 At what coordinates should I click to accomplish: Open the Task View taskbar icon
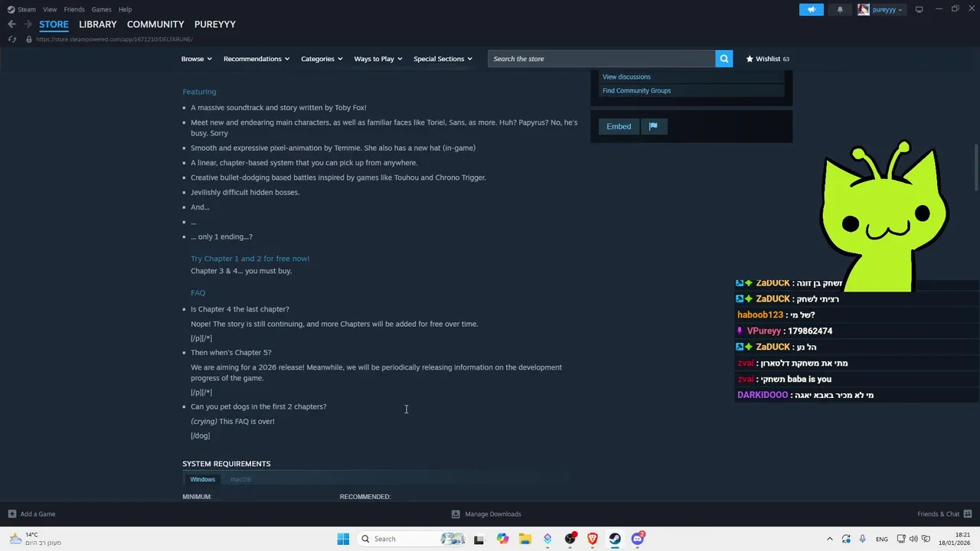pos(479,539)
